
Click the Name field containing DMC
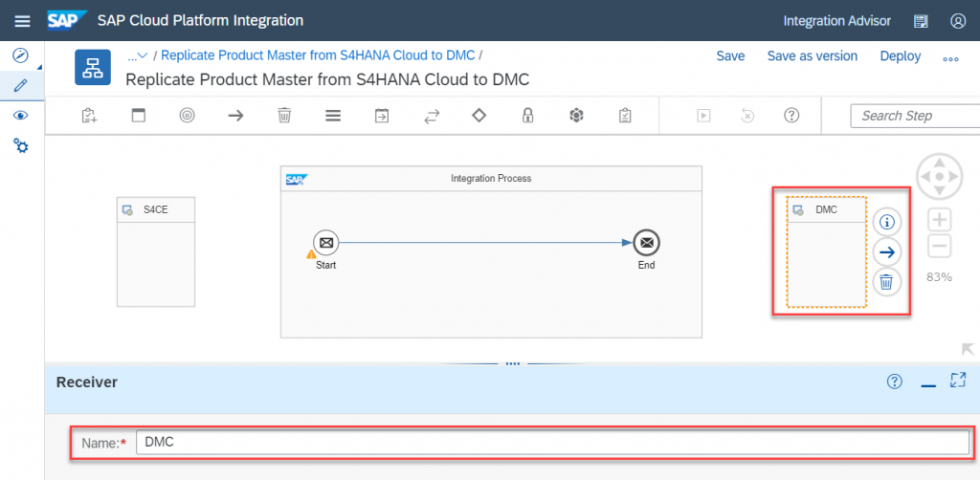(552, 443)
